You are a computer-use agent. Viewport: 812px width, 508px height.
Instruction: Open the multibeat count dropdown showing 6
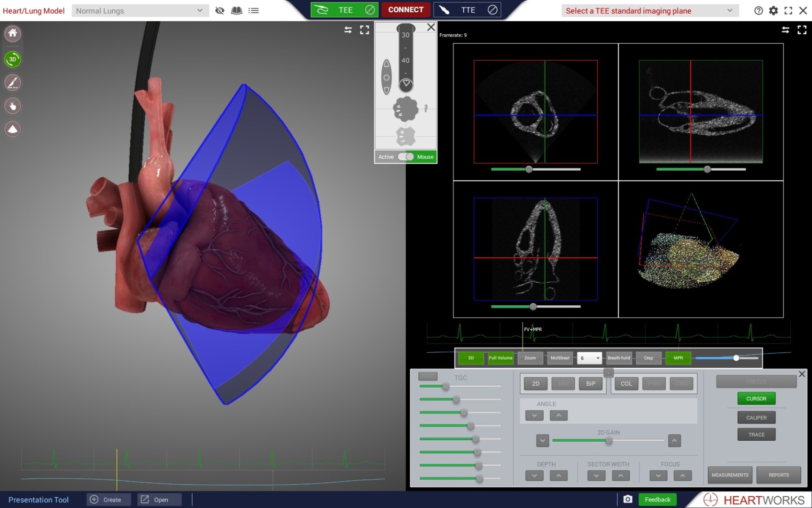tap(589, 358)
